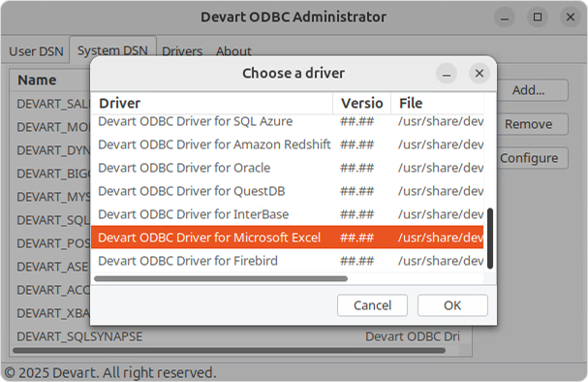Select the DEVART_POS data source row
The width and height of the screenshot is (588, 382).
point(53,243)
